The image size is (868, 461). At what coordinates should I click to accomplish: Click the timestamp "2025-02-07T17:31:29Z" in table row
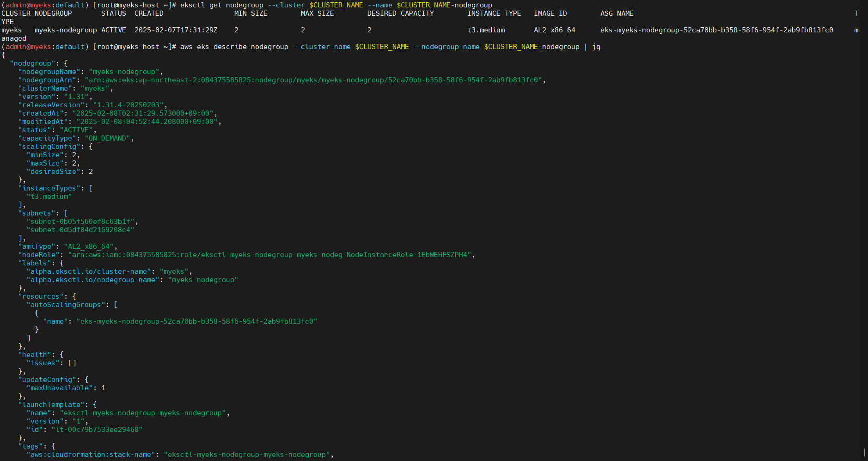pos(176,30)
